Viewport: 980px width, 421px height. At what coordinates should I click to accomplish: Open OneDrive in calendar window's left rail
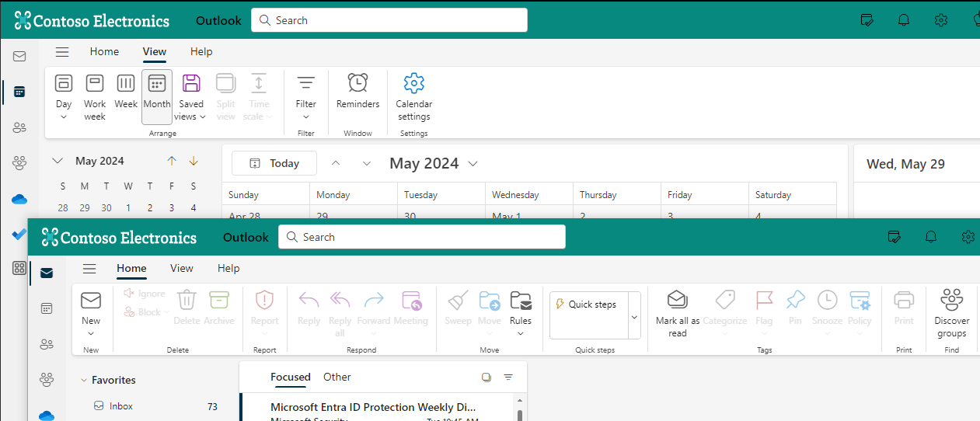(19, 199)
